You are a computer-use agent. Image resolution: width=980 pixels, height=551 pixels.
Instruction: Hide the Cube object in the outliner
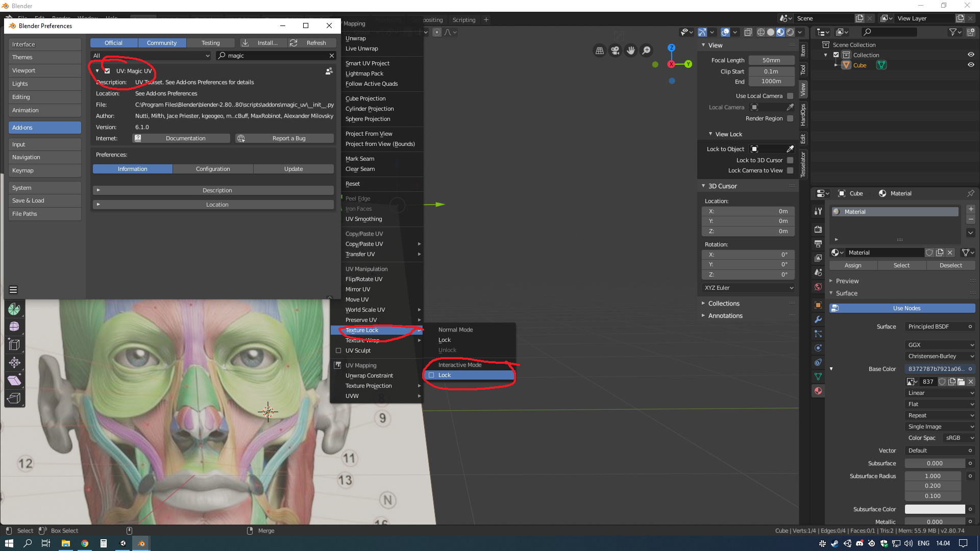(x=971, y=65)
